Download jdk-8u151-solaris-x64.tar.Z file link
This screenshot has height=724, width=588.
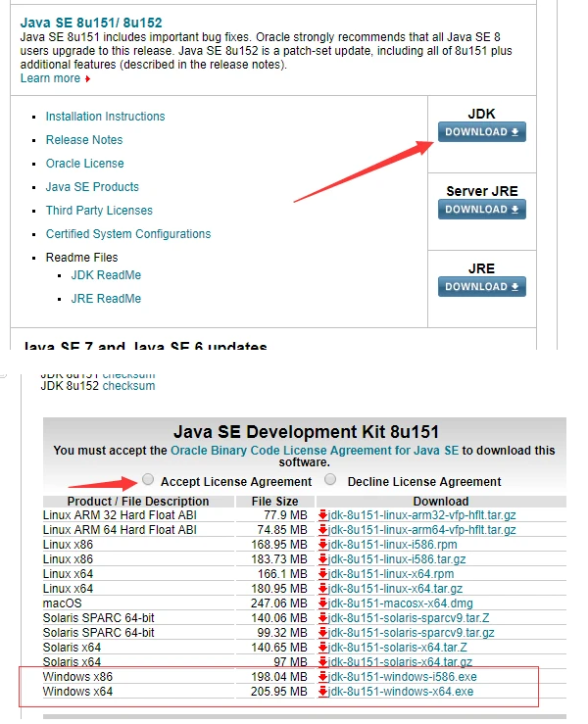click(398, 648)
